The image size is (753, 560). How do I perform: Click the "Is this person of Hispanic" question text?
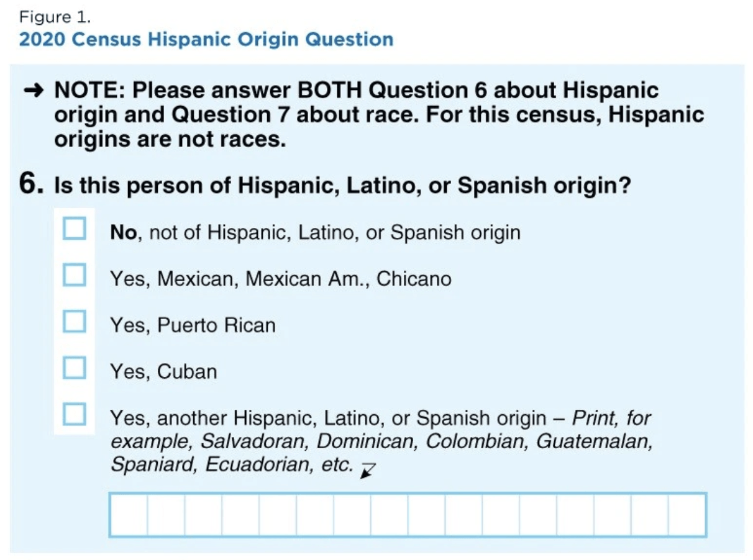(x=343, y=186)
